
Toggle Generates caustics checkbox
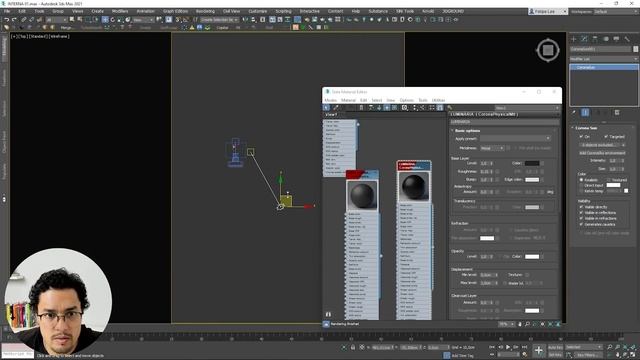click(581, 224)
